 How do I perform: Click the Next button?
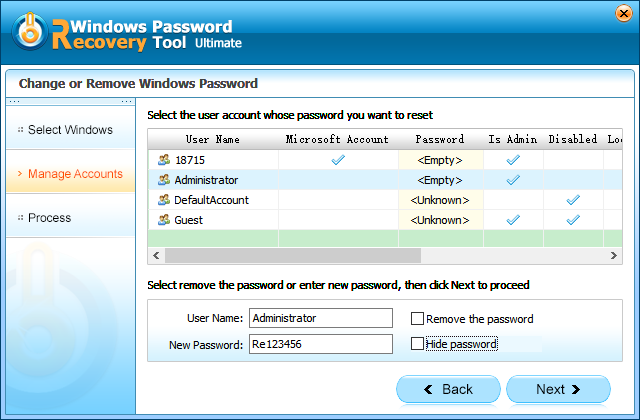click(x=558, y=389)
